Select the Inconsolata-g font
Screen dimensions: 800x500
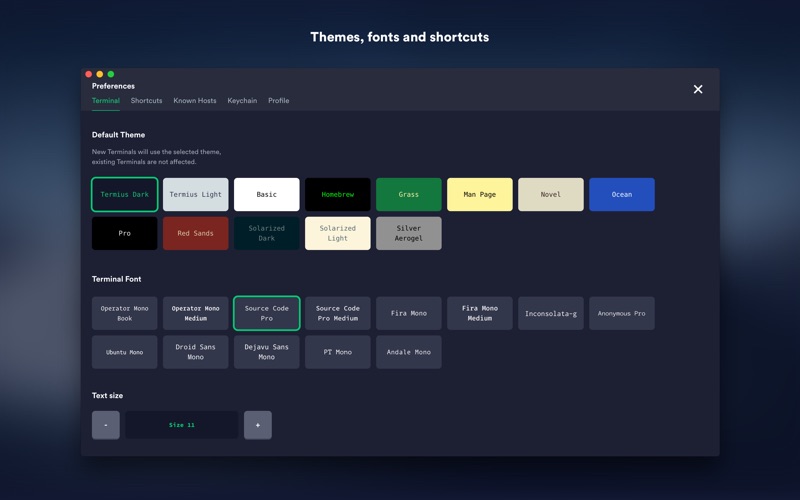[551, 313]
